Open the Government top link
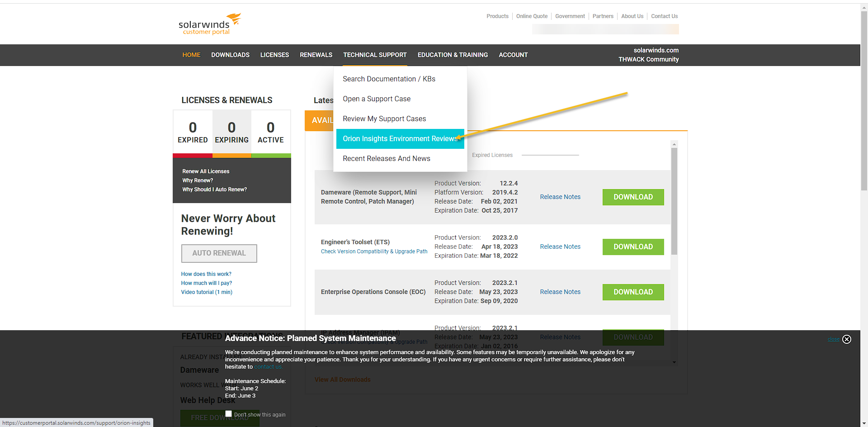This screenshot has height=427, width=868. point(570,16)
